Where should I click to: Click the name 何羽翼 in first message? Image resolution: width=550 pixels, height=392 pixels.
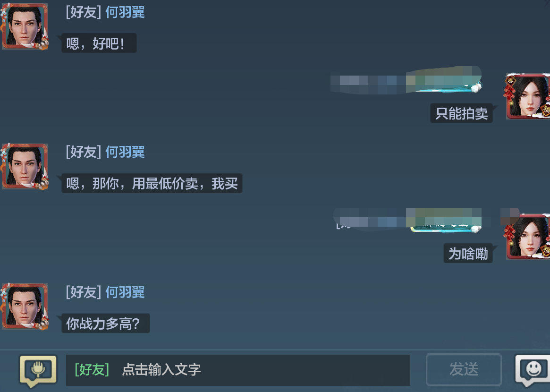click(x=125, y=12)
